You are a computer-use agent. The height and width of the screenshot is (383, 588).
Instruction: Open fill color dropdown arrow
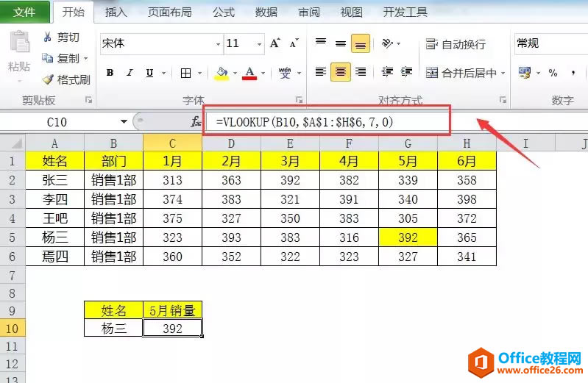[x=235, y=73]
